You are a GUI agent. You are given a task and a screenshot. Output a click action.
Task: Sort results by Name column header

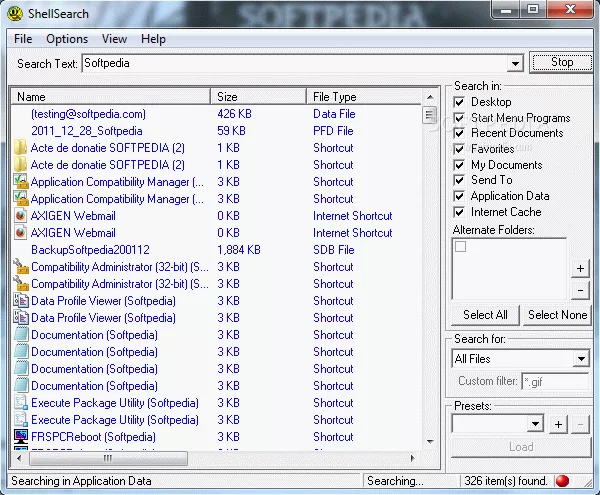111,97
